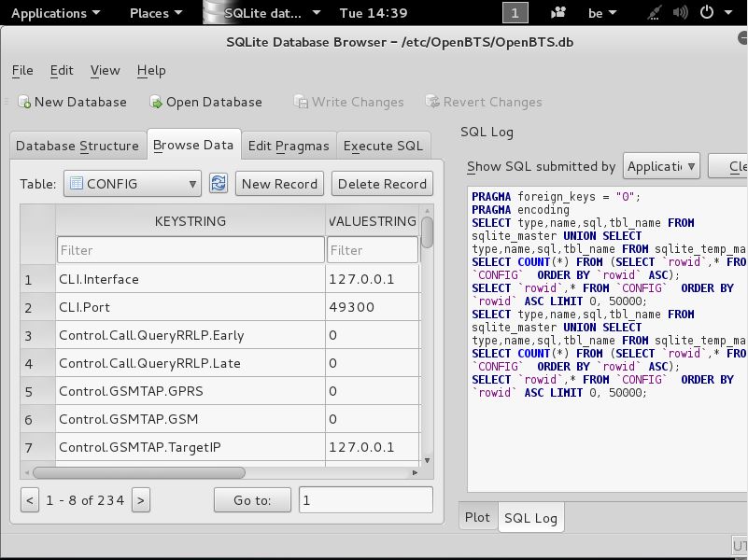
Task: Click the volume icon in the top panel
Action: tap(680, 13)
